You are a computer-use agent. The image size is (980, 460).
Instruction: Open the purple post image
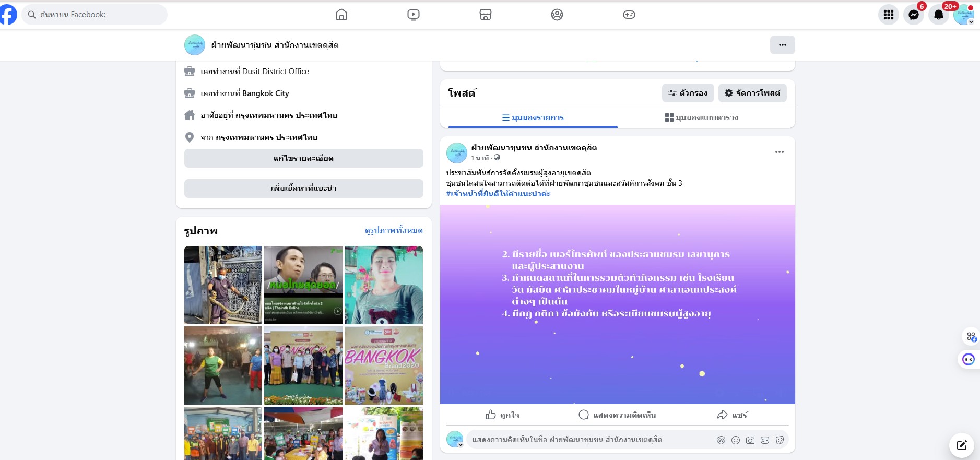pyautogui.click(x=618, y=304)
